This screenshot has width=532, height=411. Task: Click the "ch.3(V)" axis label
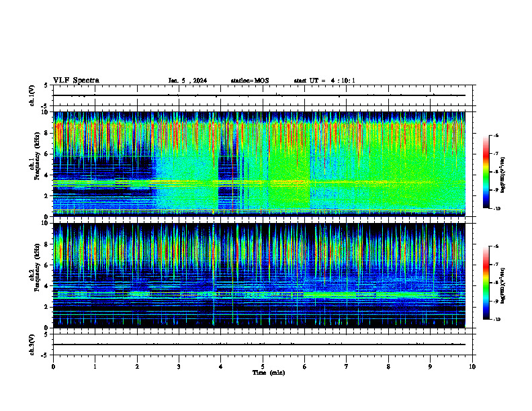coord(32,345)
